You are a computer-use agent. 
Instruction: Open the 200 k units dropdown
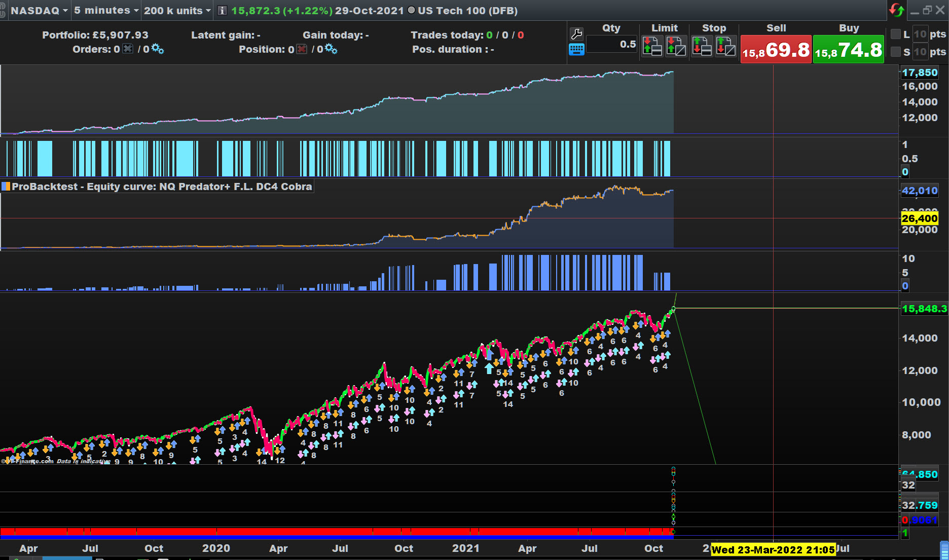pos(177,11)
